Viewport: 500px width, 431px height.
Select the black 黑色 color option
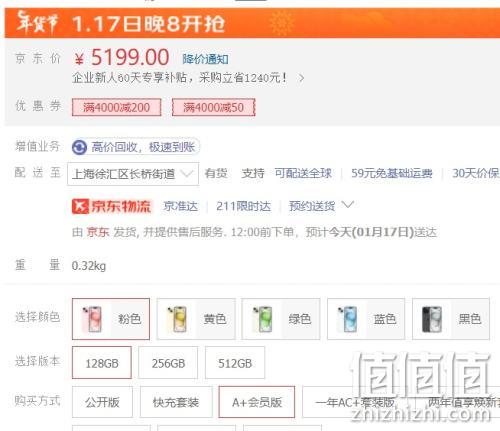coord(451,319)
